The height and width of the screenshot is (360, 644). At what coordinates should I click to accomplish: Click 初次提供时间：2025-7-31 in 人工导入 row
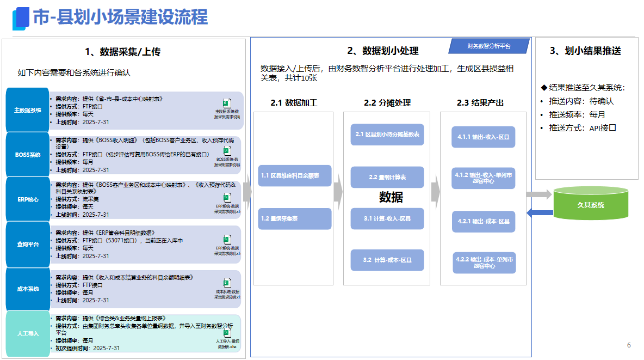pos(88,348)
